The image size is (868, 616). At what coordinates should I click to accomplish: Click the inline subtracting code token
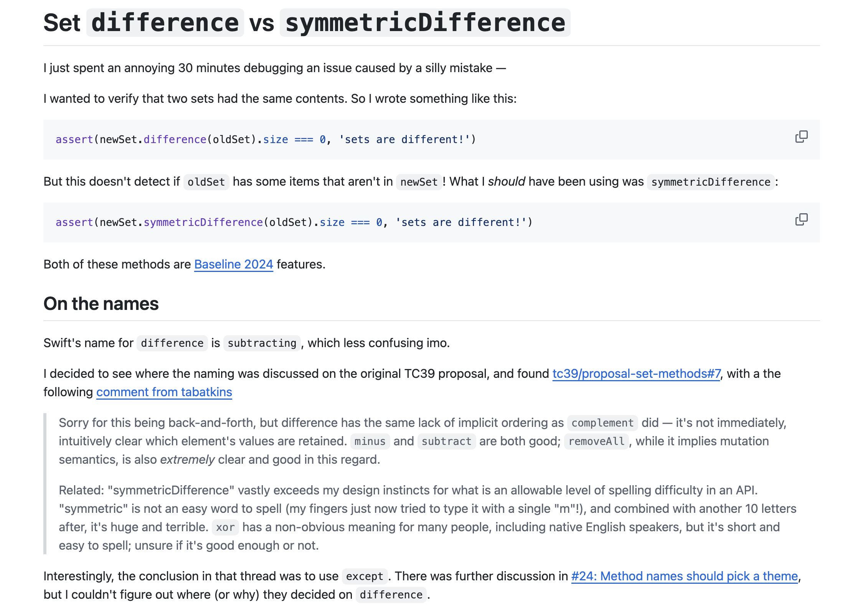coord(262,343)
